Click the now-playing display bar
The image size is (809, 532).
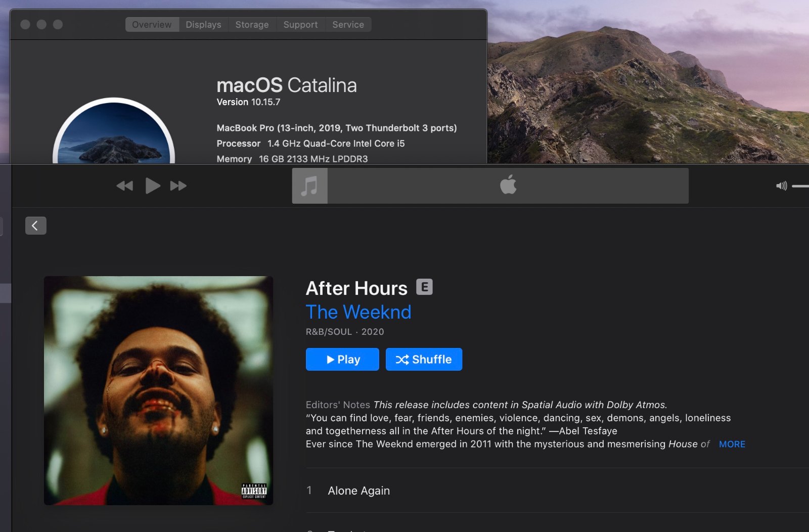490,186
